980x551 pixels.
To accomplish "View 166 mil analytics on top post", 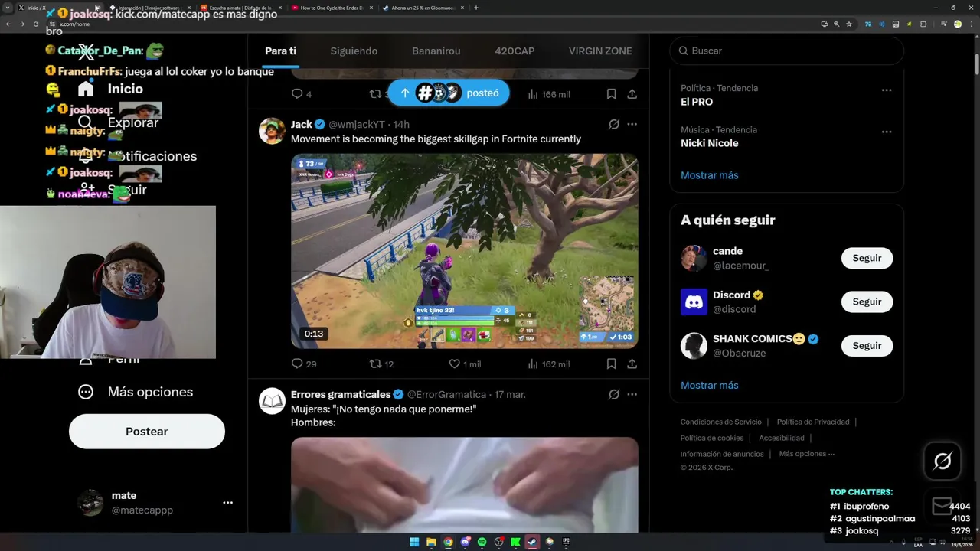I will click(x=548, y=94).
